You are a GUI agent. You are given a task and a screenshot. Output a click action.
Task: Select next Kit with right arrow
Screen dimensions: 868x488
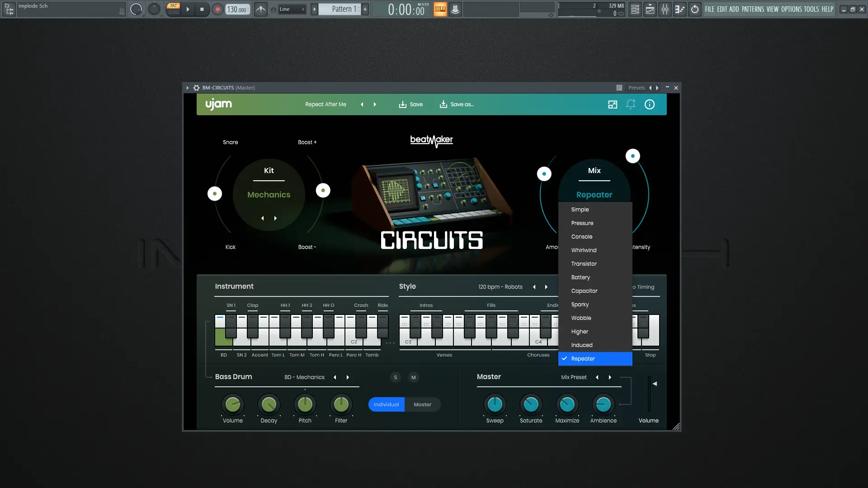pos(275,218)
